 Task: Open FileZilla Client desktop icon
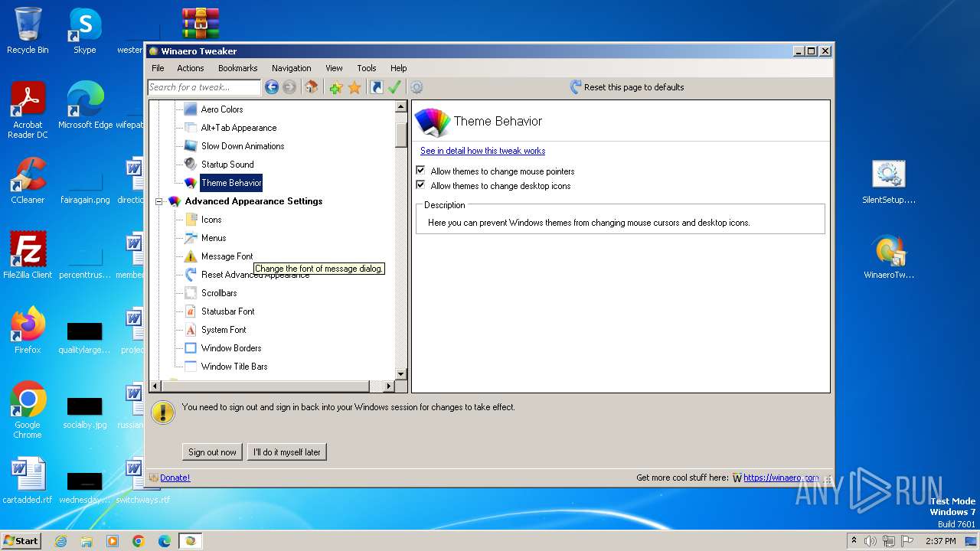click(x=28, y=255)
